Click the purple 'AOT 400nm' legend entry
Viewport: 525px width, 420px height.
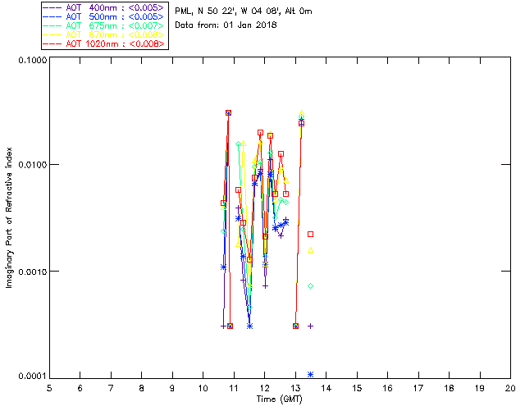(x=103, y=7)
